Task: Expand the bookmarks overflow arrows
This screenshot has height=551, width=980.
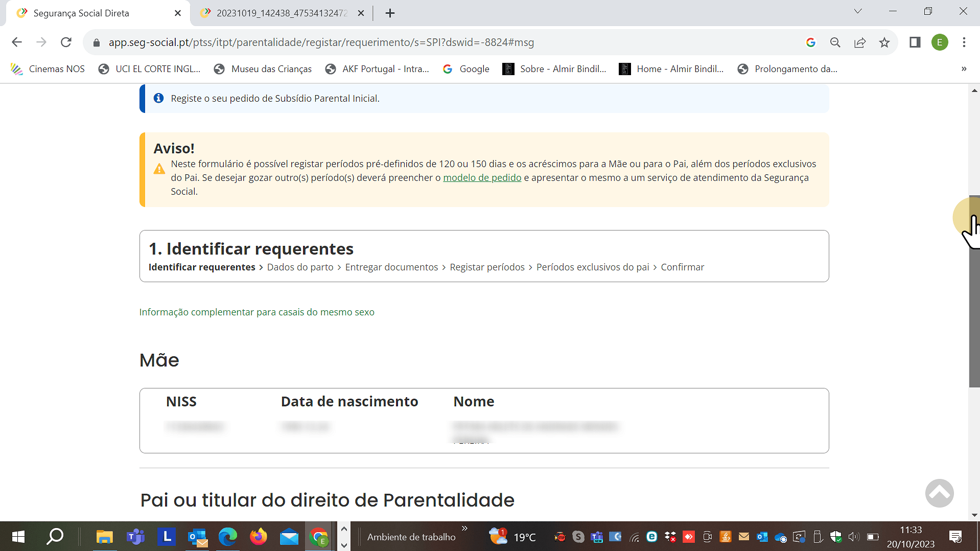Action: 964,69
